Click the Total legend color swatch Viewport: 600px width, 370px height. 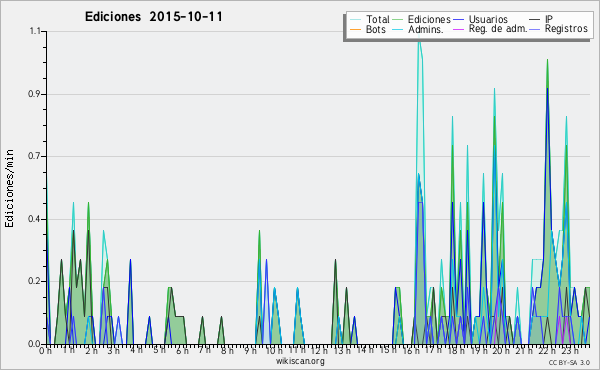click(356, 20)
